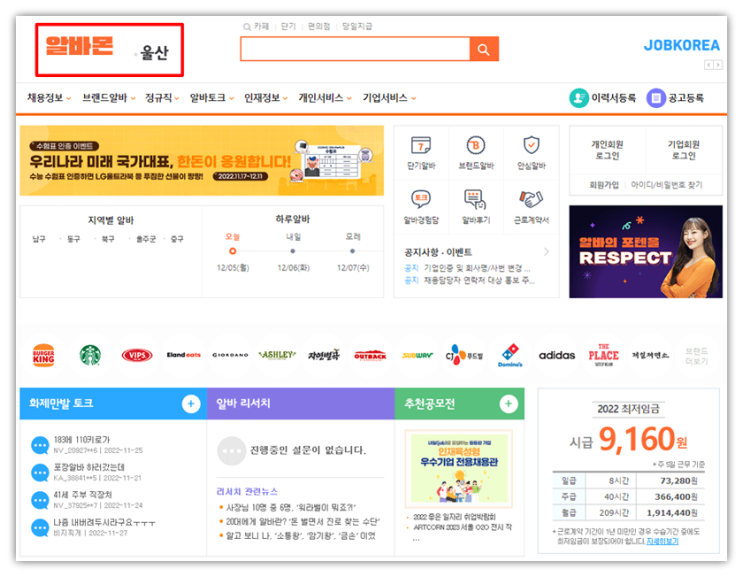This screenshot has width=743, height=577.
Task: Open the JOBKOREA link
Action: click(x=681, y=45)
